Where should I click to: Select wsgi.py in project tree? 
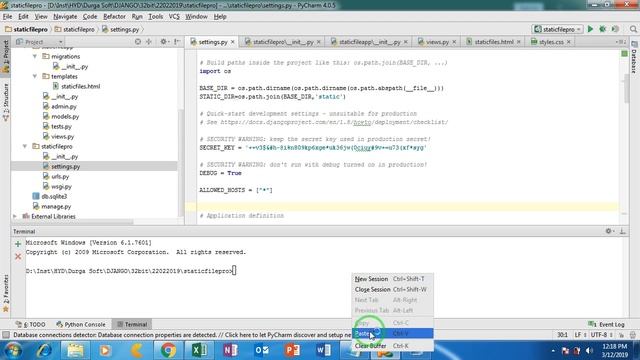(x=61, y=187)
